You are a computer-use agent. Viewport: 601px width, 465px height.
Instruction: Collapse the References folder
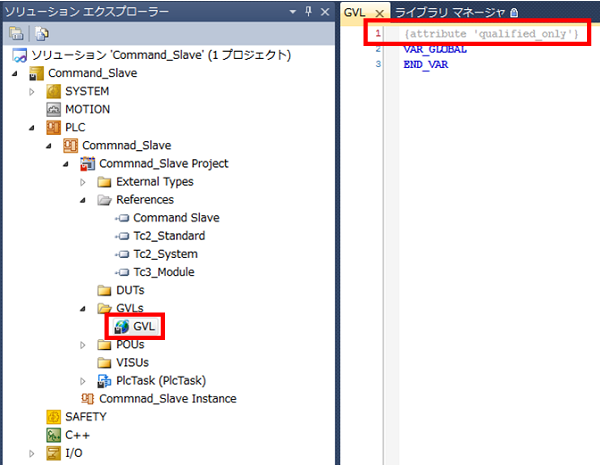(83, 200)
